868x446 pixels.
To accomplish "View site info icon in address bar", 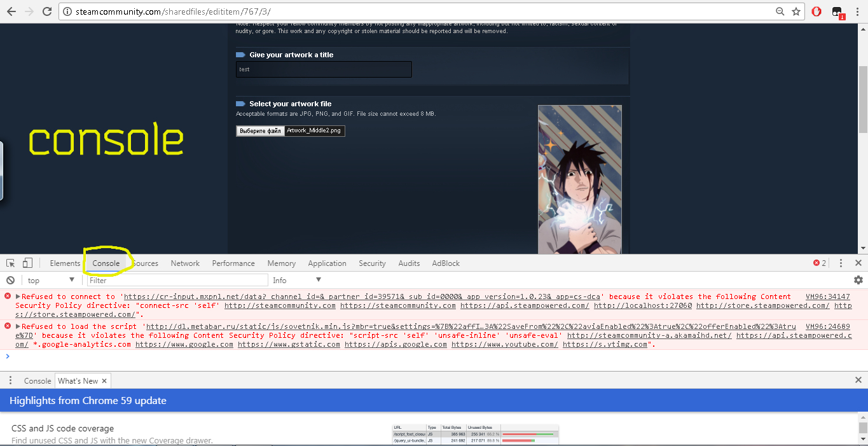I will [x=67, y=11].
